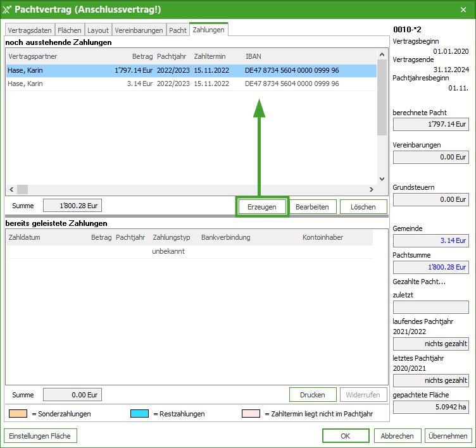476x448 pixels.
Task: Open the Flächen tab
Action: (70, 30)
